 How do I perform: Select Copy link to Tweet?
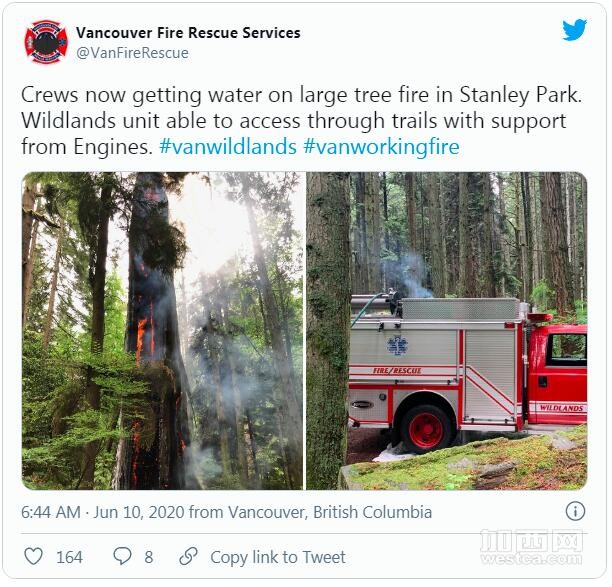(x=278, y=557)
